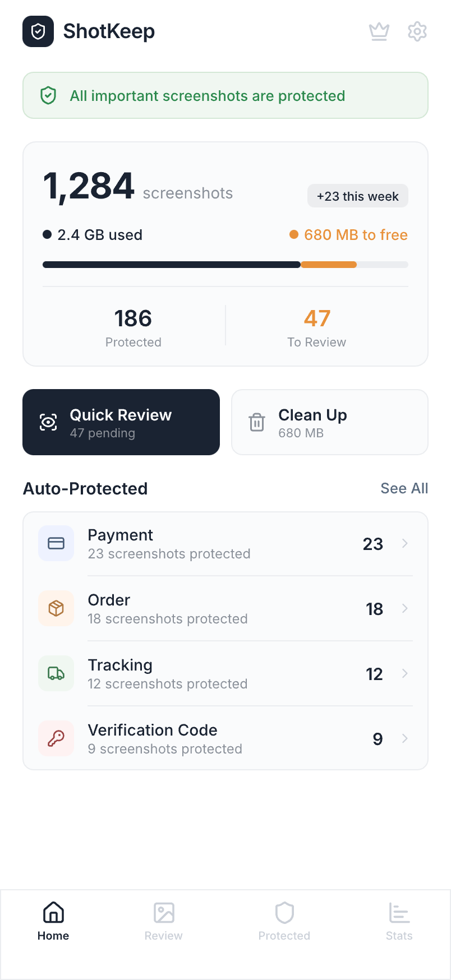Open the Stats tab
Screen dimensions: 451x980
coord(399,921)
